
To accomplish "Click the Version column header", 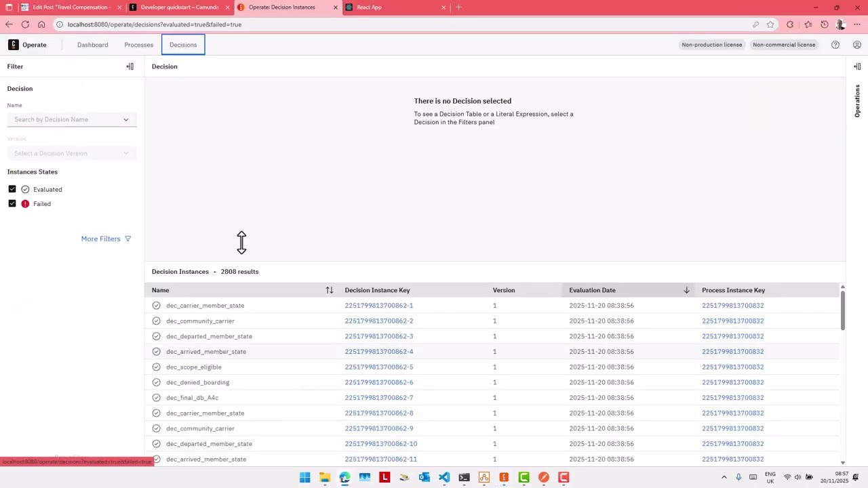I will (x=504, y=290).
